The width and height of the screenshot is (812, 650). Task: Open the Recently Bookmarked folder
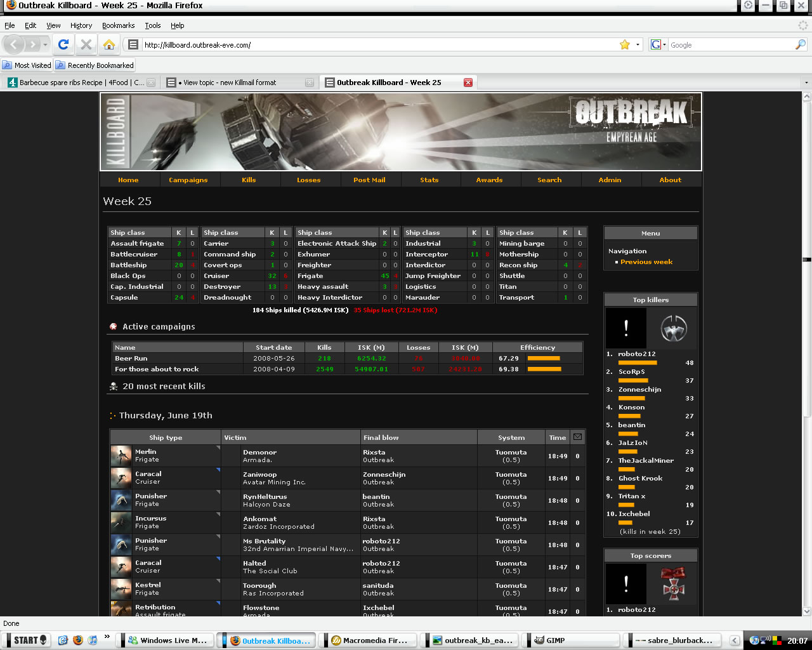point(95,65)
